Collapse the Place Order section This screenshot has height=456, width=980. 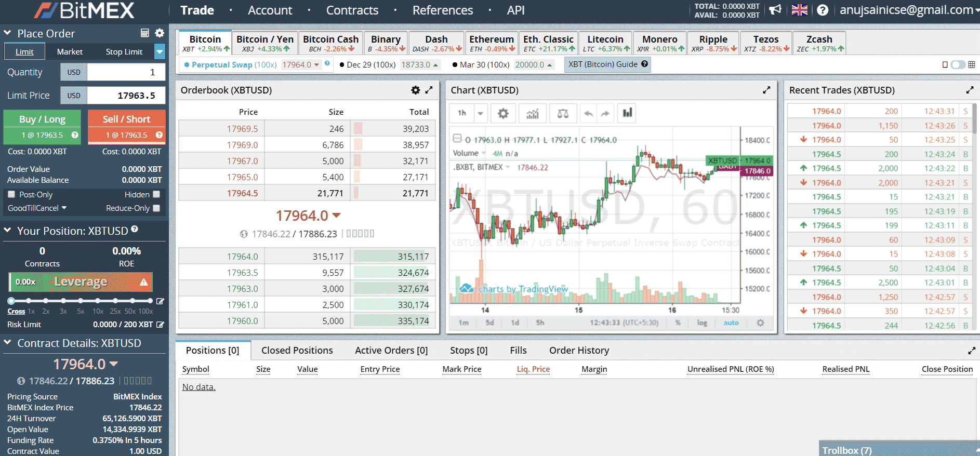pos(8,33)
